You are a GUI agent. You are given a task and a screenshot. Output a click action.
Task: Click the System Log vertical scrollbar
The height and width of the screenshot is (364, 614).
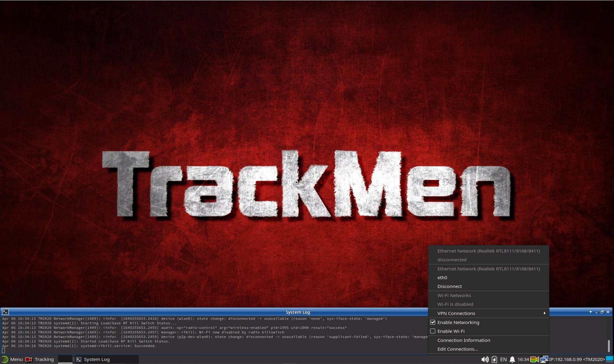pyautogui.click(x=609, y=346)
